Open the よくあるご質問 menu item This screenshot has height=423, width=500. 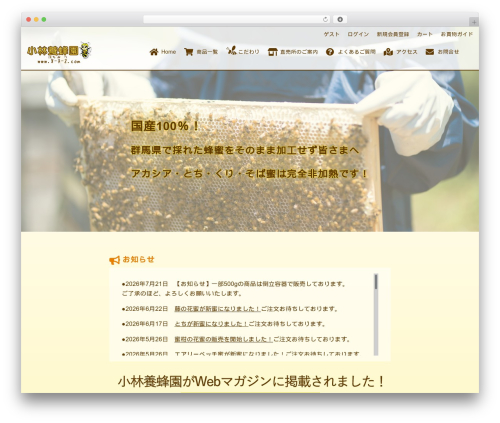(x=351, y=52)
